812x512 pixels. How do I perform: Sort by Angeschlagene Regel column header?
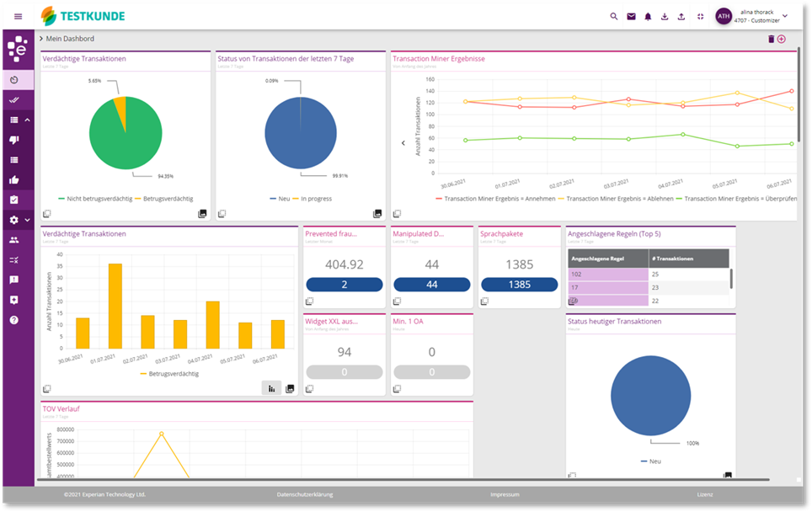tap(608, 259)
